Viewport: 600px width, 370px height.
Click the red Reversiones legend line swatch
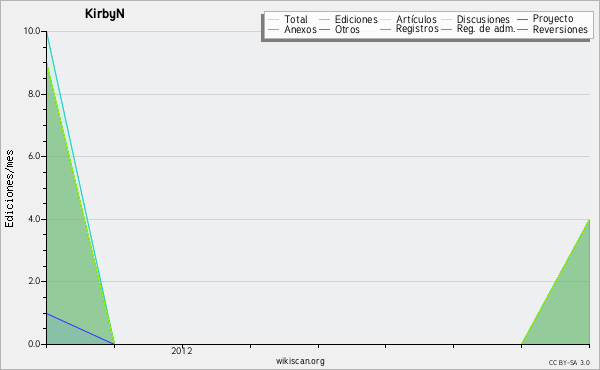[x=522, y=29]
